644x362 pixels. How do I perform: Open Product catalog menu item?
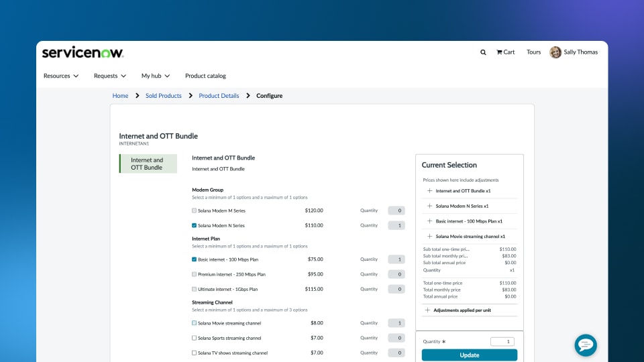pyautogui.click(x=205, y=76)
